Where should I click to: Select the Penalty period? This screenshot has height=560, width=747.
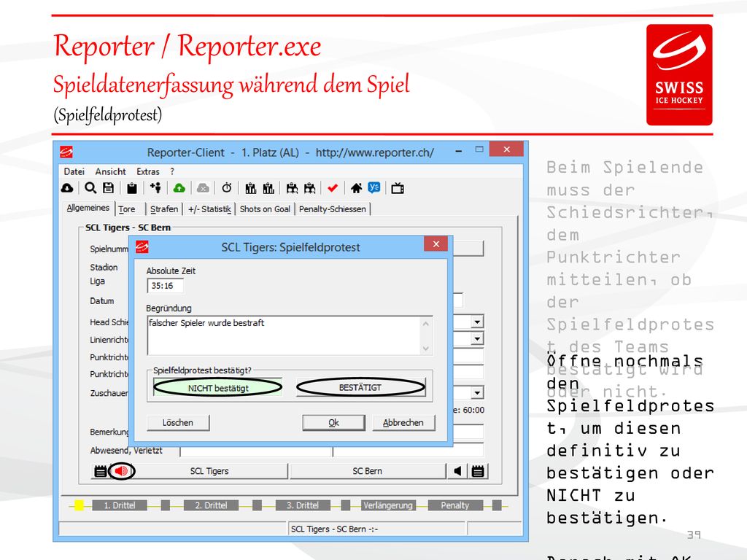coord(455,505)
